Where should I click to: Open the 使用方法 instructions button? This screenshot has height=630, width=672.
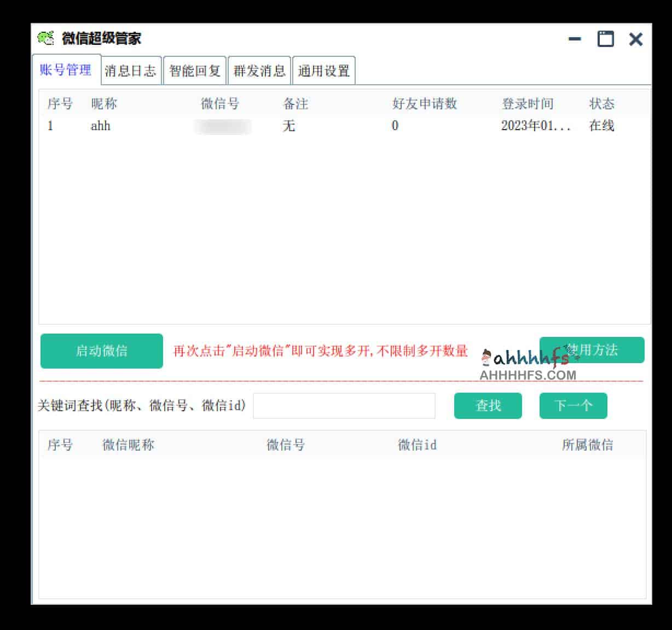coord(592,350)
